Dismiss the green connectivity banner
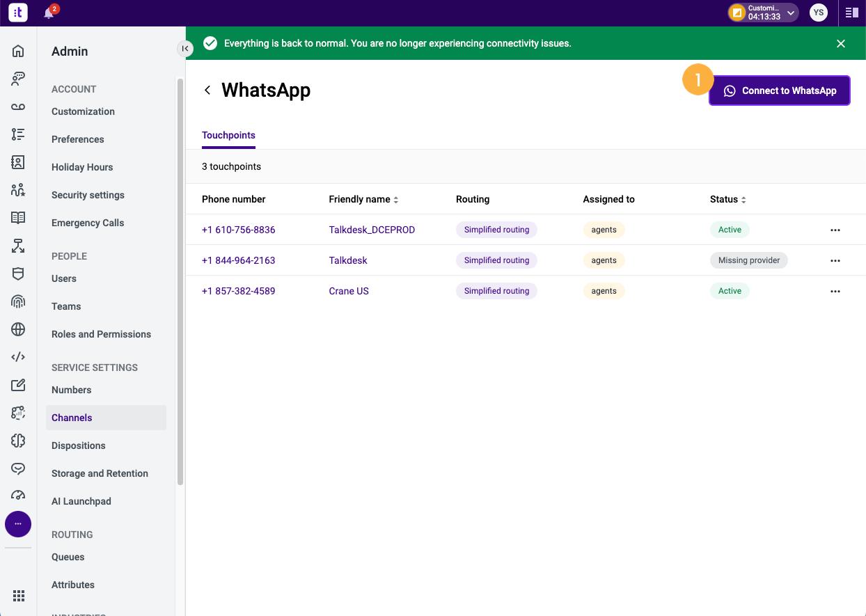This screenshot has width=866, height=616. pyautogui.click(x=841, y=43)
